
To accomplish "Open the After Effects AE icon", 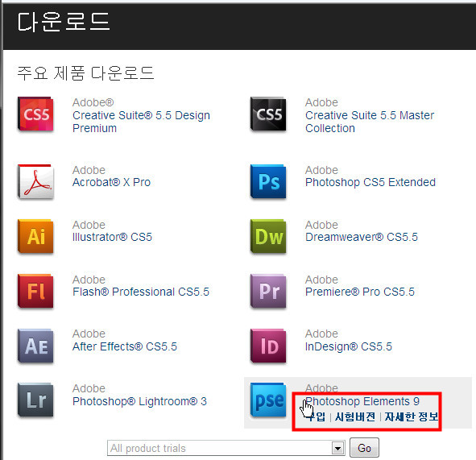I will (35, 346).
